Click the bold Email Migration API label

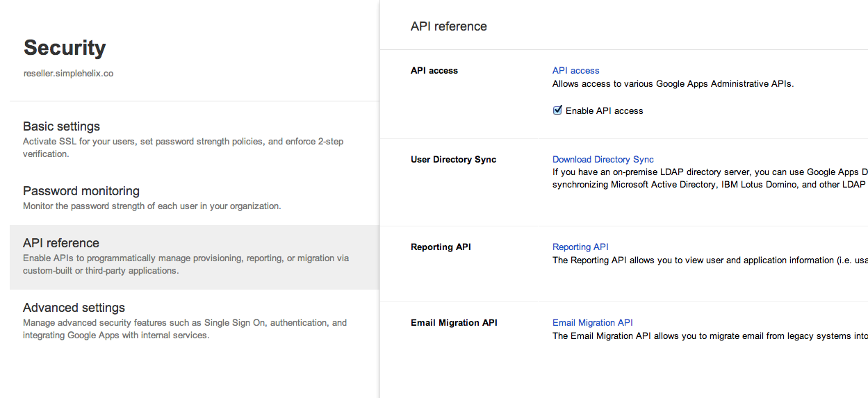click(x=454, y=322)
